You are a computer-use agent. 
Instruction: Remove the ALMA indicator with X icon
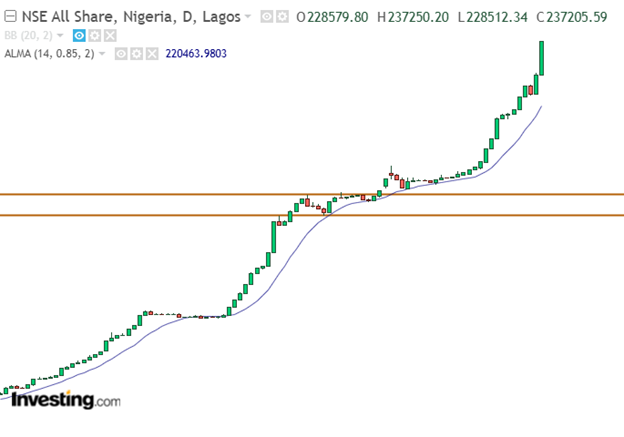[152, 53]
